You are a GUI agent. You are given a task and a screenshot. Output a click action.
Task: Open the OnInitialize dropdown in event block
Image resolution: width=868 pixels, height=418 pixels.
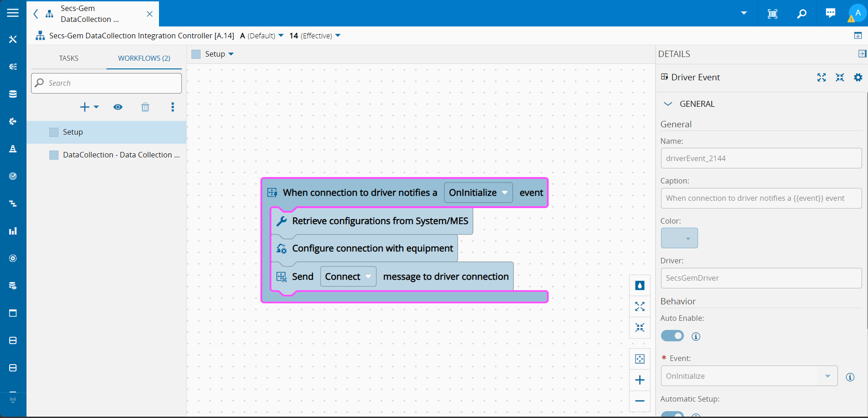pos(478,193)
